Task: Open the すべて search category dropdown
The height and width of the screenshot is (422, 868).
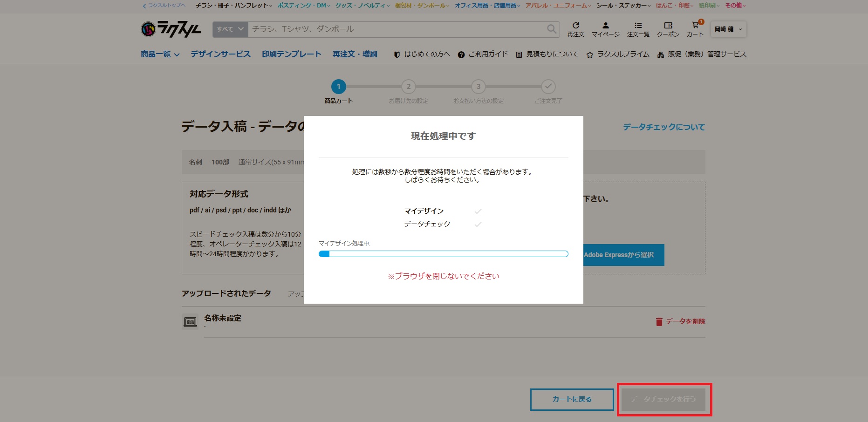Action: (x=230, y=29)
